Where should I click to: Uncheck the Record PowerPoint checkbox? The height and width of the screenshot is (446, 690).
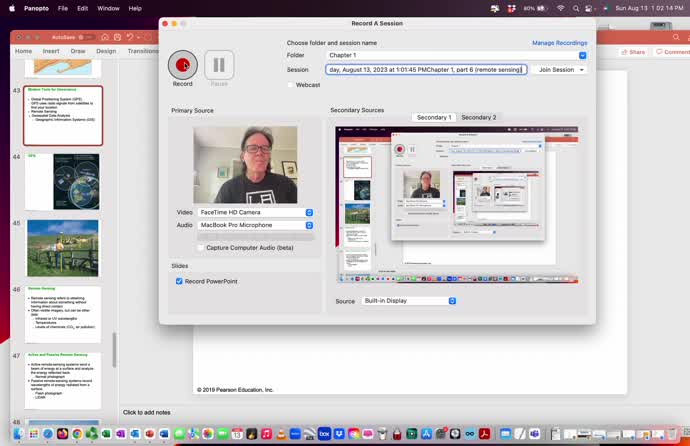pyautogui.click(x=179, y=281)
